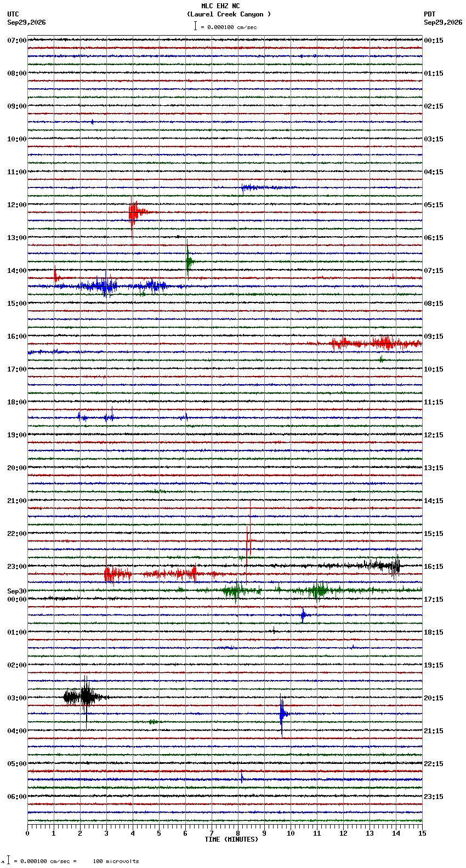This screenshot has height=868, width=466.
Task: Click the '00:15' PDT time label
Action: tap(434, 41)
